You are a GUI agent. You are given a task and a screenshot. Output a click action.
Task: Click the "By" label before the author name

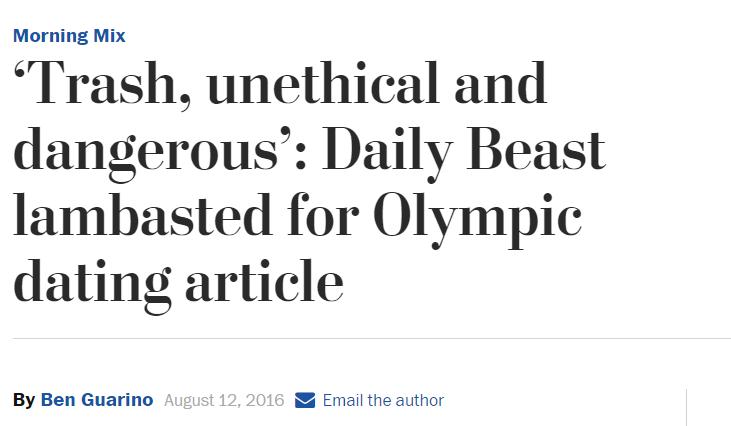24,400
